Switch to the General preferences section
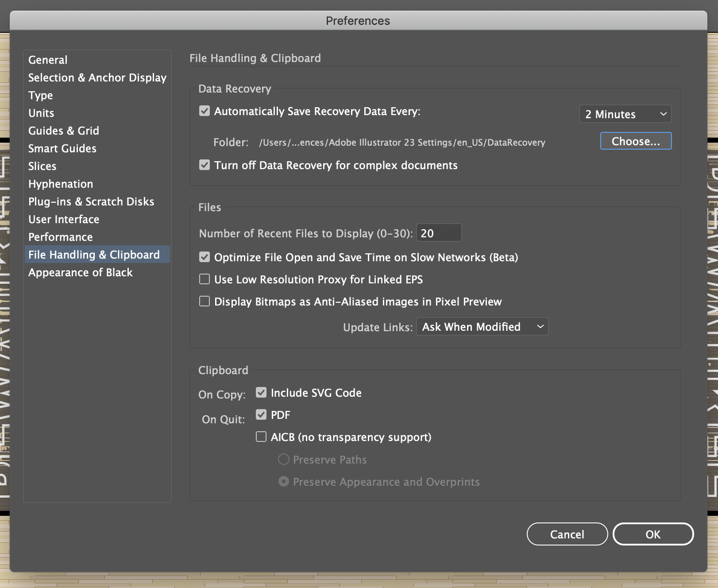Screen dimensions: 718x588 (x=47, y=60)
